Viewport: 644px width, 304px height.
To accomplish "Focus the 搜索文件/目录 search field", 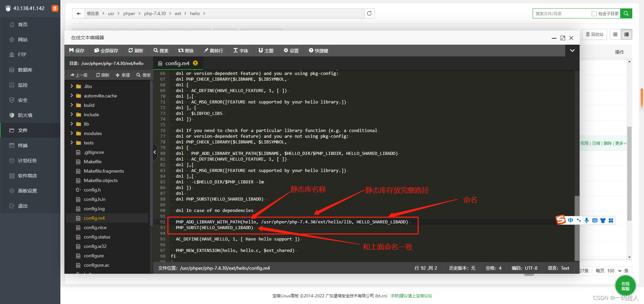I will tap(562, 13).
